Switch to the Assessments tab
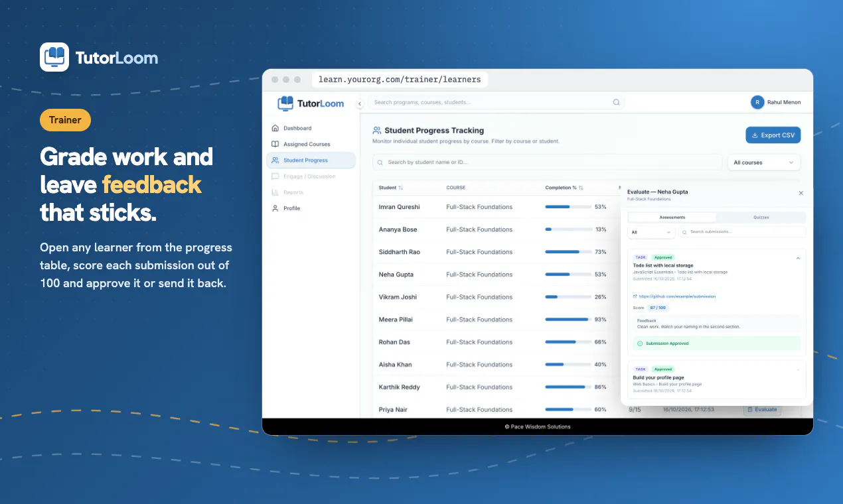This screenshot has height=504, width=843. pyautogui.click(x=672, y=218)
